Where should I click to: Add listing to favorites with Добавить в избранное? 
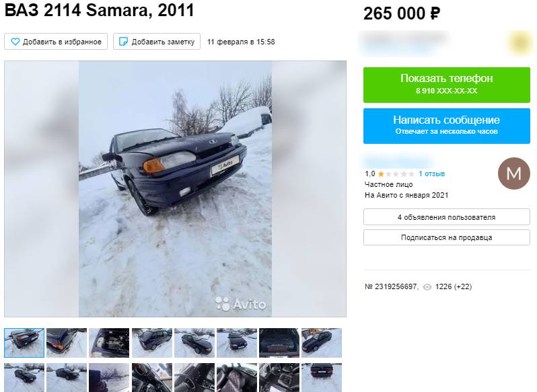[x=56, y=42]
